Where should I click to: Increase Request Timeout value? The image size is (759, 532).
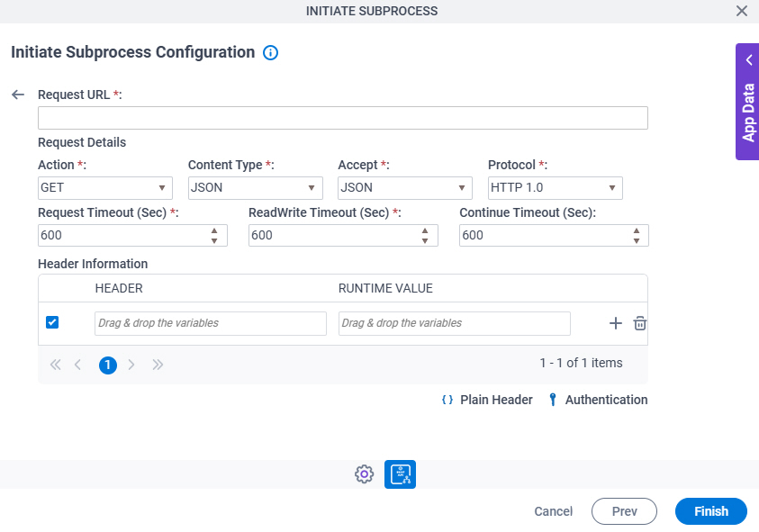tap(214, 230)
